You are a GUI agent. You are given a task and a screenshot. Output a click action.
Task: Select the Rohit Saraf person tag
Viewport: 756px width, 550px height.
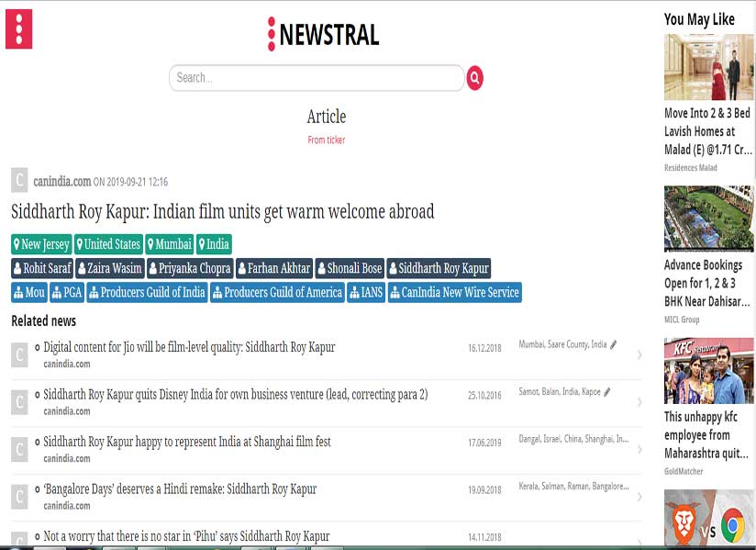(x=42, y=268)
